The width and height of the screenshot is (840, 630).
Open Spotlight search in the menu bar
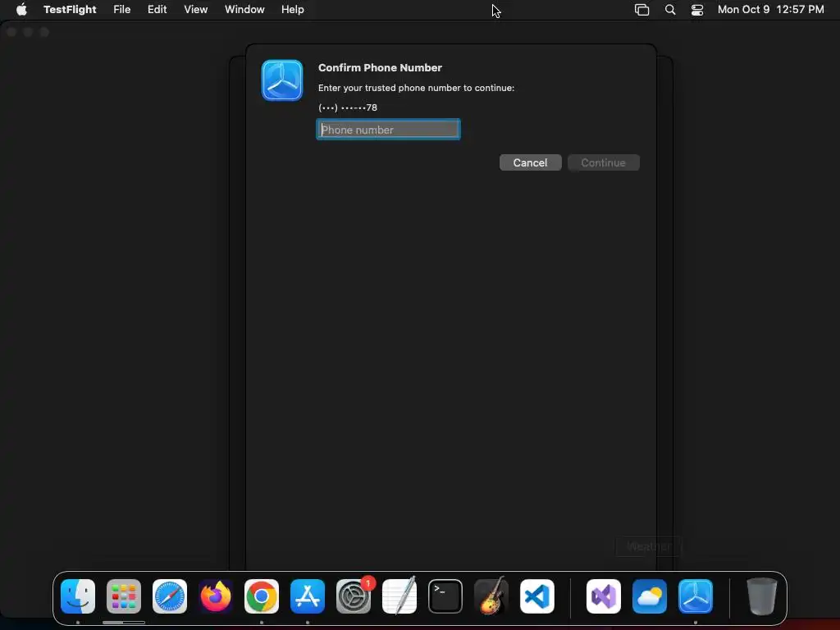(669, 10)
